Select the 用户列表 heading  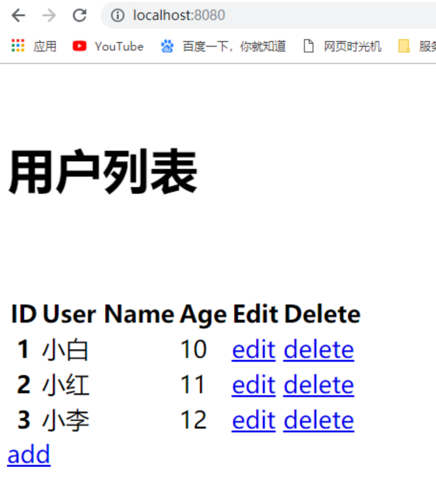pos(103,172)
